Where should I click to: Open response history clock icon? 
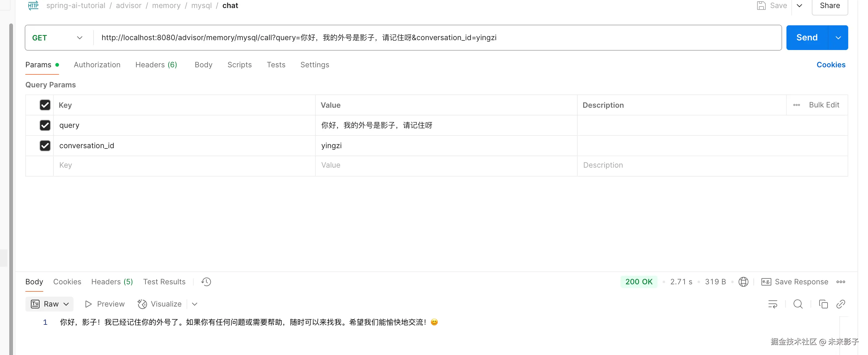(x=206, y=282)
